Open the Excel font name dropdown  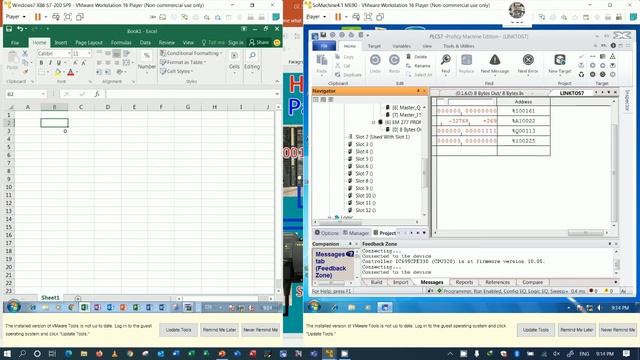click(69, 53)
